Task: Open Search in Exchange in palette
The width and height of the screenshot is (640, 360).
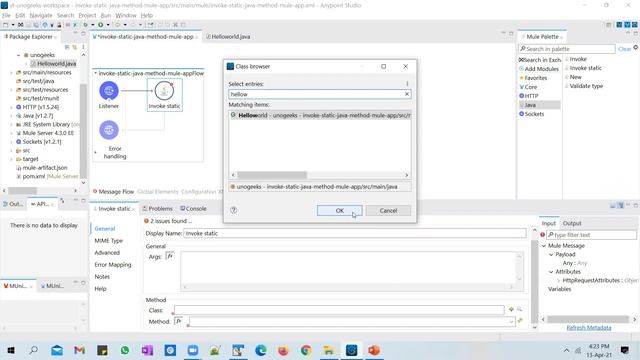Action: (540, 60)
